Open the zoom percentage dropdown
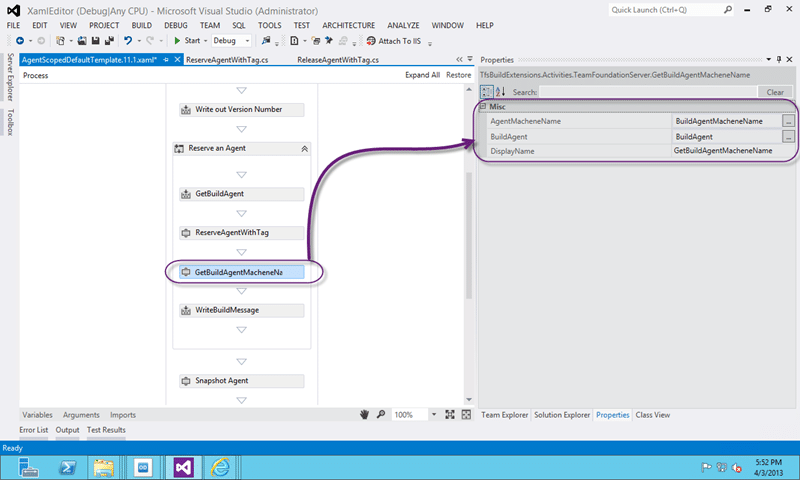 (434, 415)
